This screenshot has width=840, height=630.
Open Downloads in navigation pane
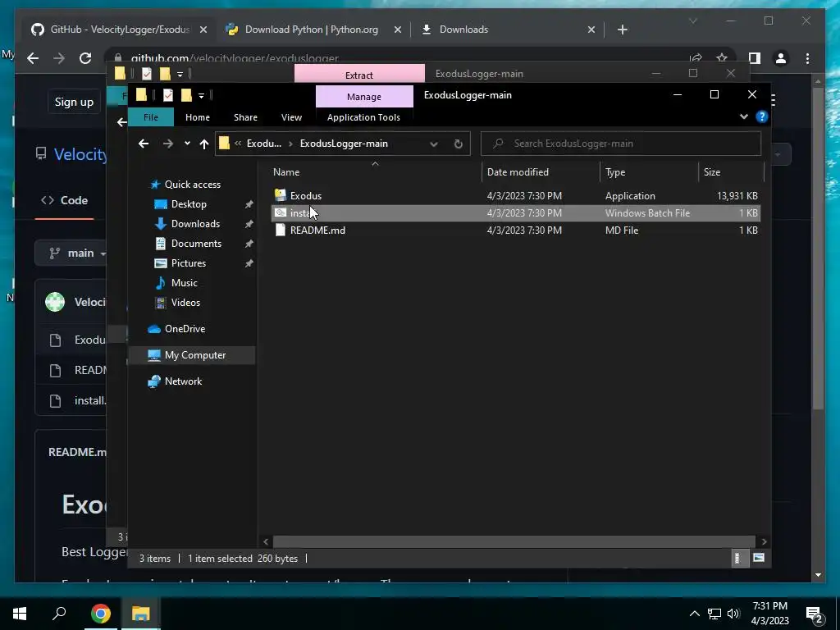[x=195, y=224]
